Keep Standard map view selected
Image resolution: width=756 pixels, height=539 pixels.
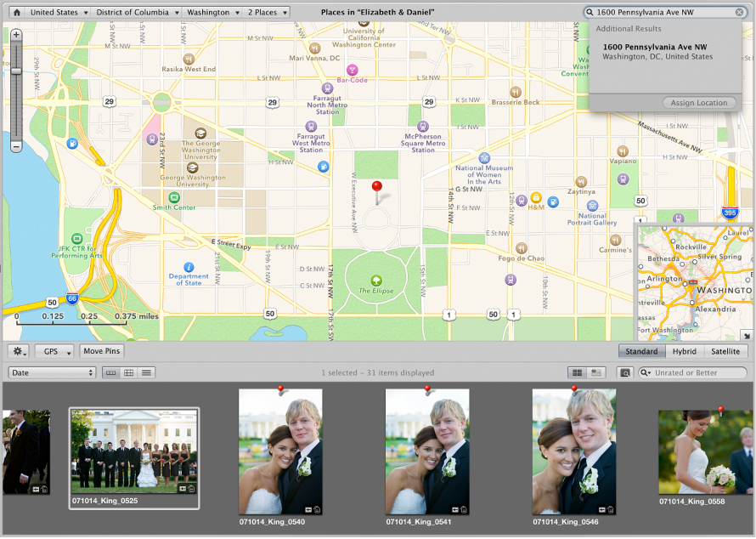pyautogui.click(x=642, y=351)
